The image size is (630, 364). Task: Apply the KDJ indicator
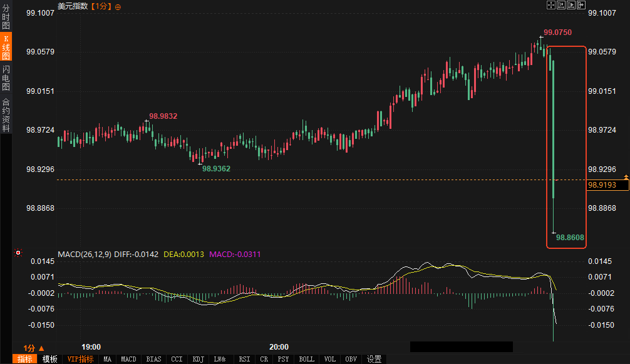198,359
